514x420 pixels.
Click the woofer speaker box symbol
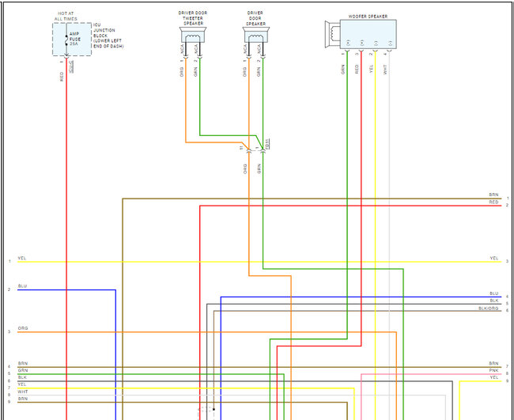point(368,34)
